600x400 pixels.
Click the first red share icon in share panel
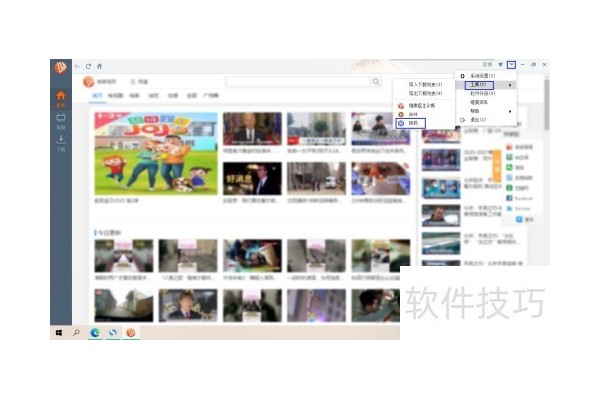(509, 147)
